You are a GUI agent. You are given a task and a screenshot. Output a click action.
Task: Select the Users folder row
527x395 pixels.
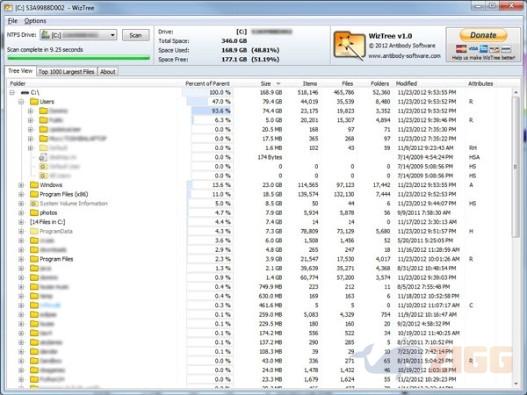pos(260,102)
